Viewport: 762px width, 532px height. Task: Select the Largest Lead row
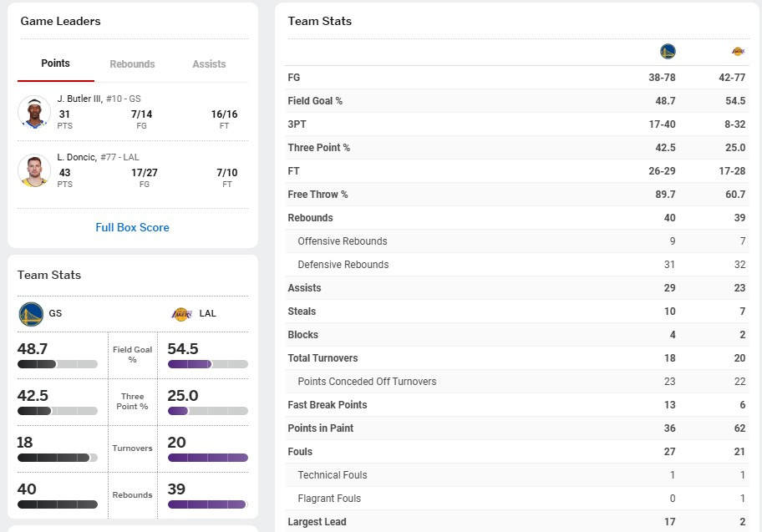click(x=517, y=521)
